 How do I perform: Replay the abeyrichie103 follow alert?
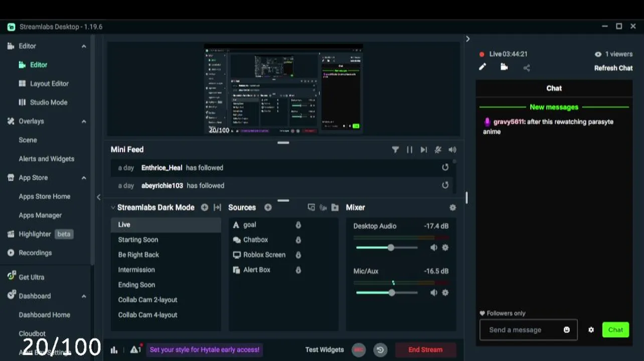445,185
